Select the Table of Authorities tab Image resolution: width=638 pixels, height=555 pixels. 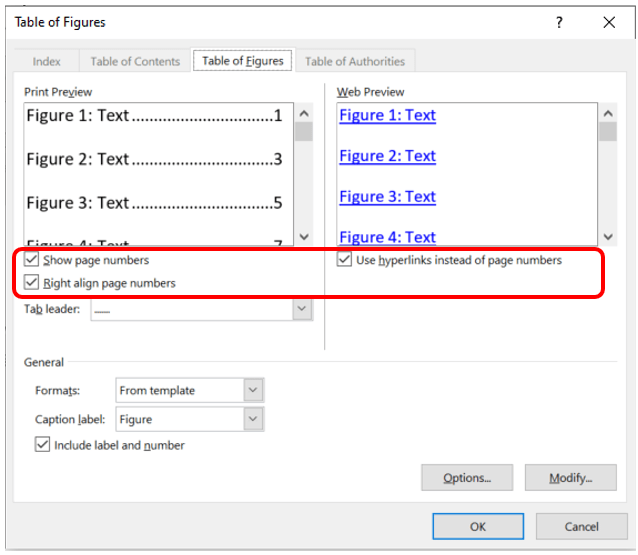pyautogui.click(x=354, y=61)
